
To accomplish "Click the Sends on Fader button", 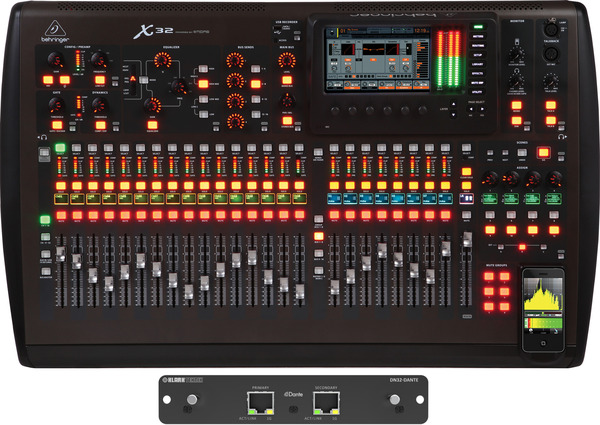I will click(x=318, y=151).
